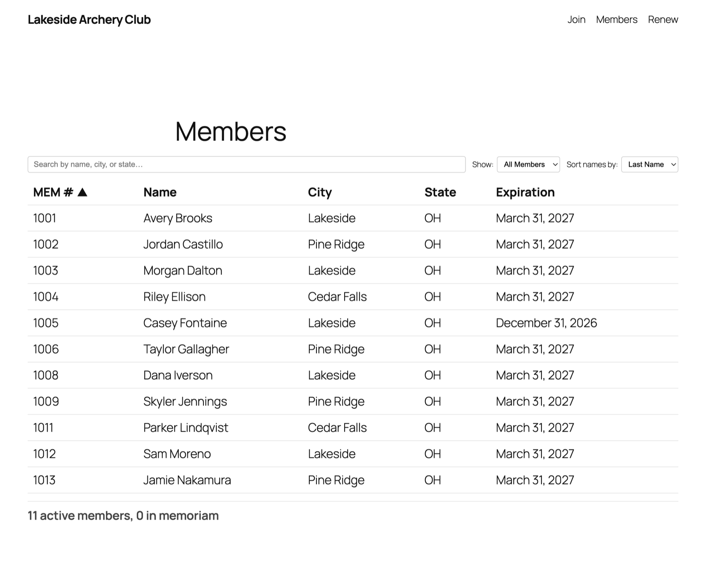The height and width of the screenshot is (588, 706).
Task: Click the name Taylor Gallagher
Action: [x=186, y=349]
